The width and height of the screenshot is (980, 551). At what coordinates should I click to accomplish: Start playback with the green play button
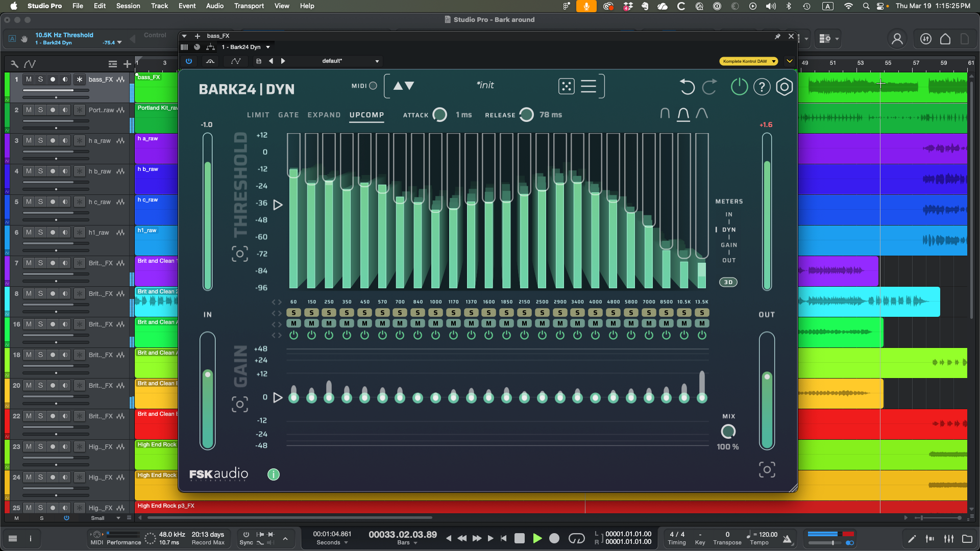(x=537, y=538)
